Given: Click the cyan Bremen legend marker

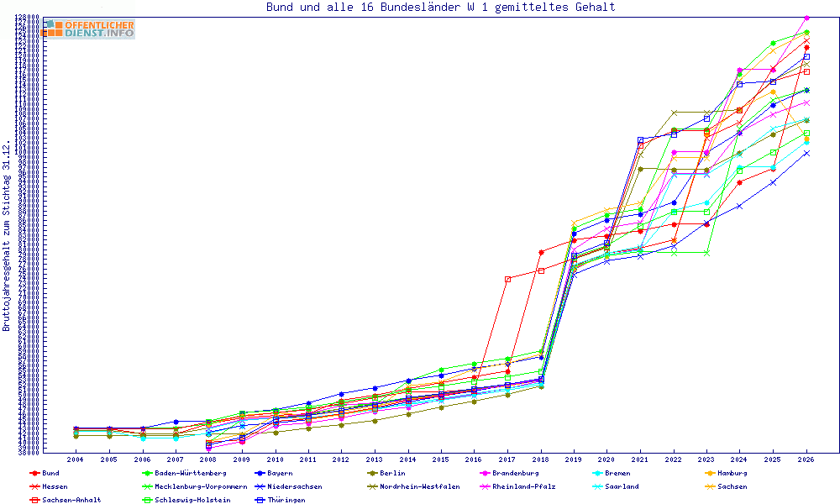Looking at the screenshot, I should [597, 474].
